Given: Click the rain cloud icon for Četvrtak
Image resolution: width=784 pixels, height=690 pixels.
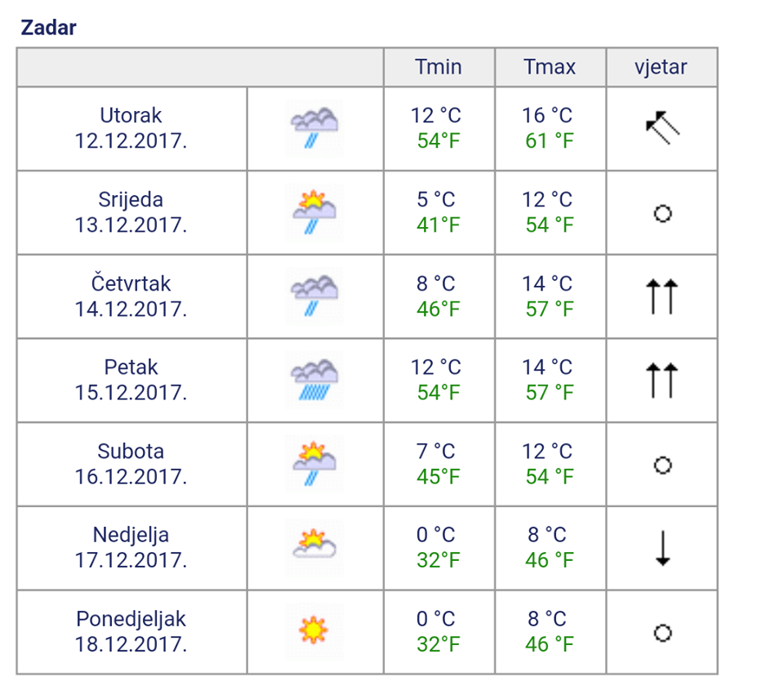Looking at the screenshot, I should (x=314, y=296).
